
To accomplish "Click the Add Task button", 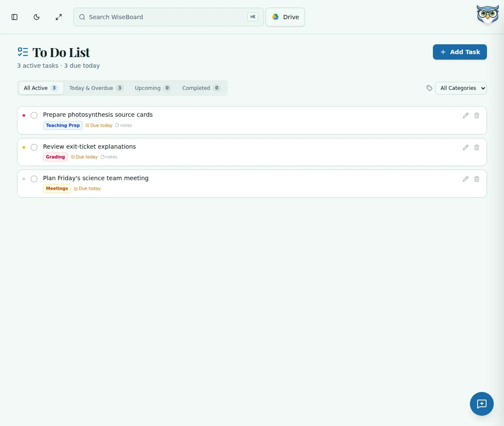I will [460, 52].
